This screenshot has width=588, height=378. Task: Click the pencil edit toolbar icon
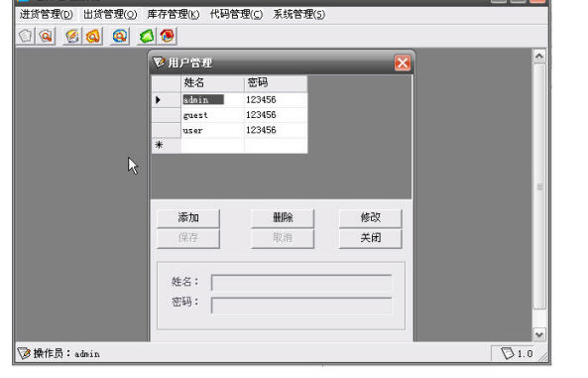pyautogui.click(x=72, y=36)
